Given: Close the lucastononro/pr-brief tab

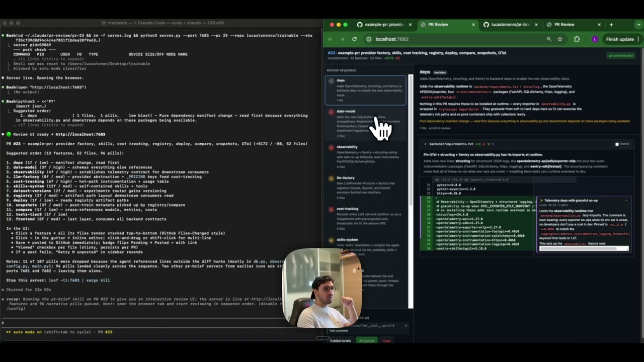Looking at the screenshot, I should [536, 25].
